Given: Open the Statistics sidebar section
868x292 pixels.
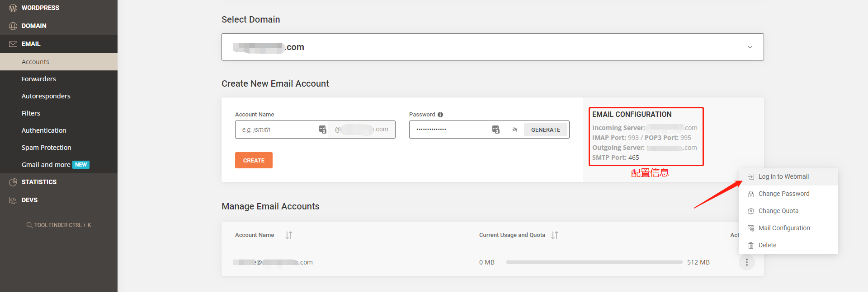Looking at the screenshot, I should (59, 182).
